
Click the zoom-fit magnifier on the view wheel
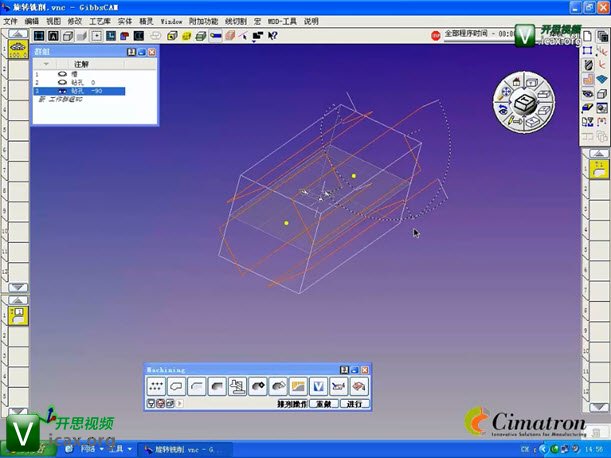click(x=505, y=93)
